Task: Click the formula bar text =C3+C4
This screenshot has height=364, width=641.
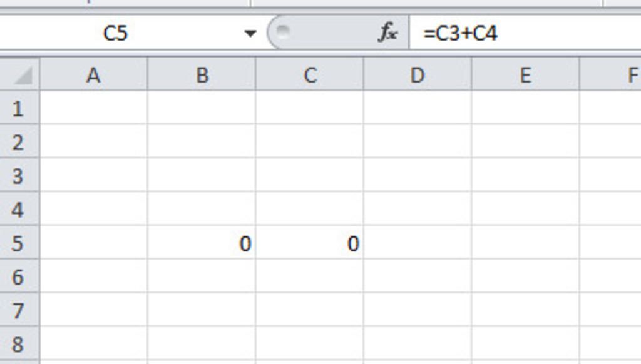Action: [x=460, y=33]
